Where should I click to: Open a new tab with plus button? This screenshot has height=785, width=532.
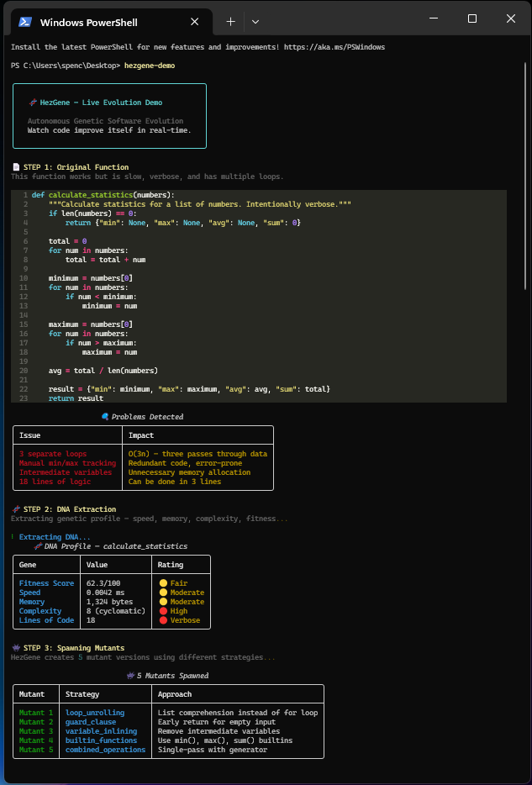(231, 22)
